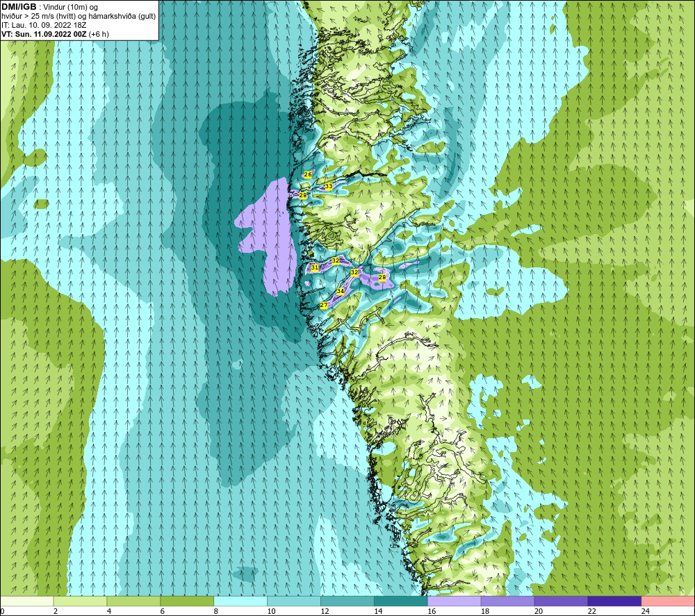This screenshot has height=616, width=695.
Task: Click the scale label '2'
Action: [56, 611]
